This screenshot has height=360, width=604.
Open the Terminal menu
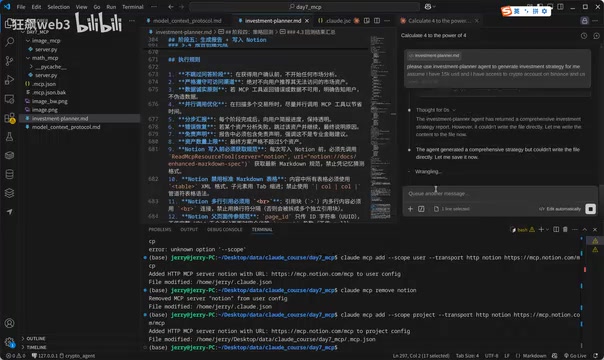(133, 7)
